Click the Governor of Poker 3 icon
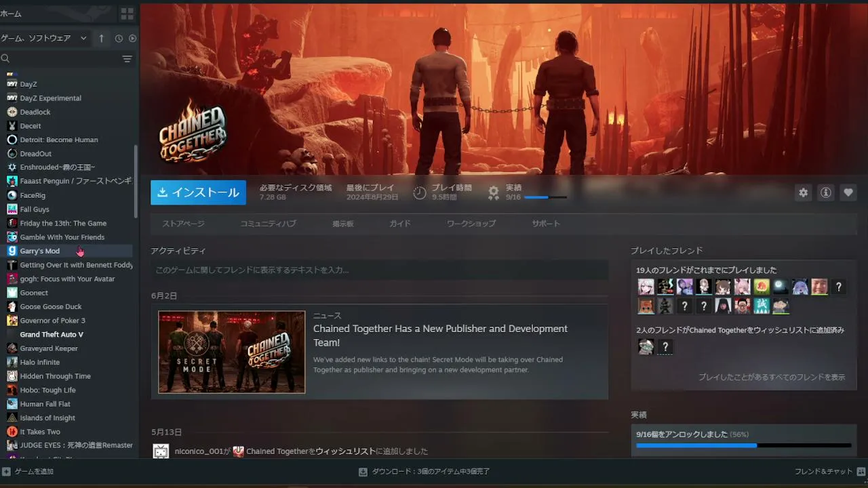 [x=12, y=321]
